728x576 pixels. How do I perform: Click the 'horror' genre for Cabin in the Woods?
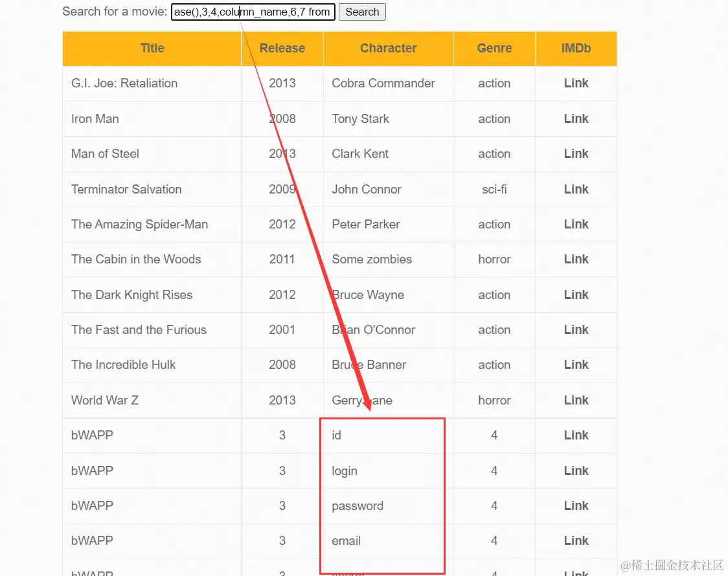pyautogui.click(x=494, y=260)
